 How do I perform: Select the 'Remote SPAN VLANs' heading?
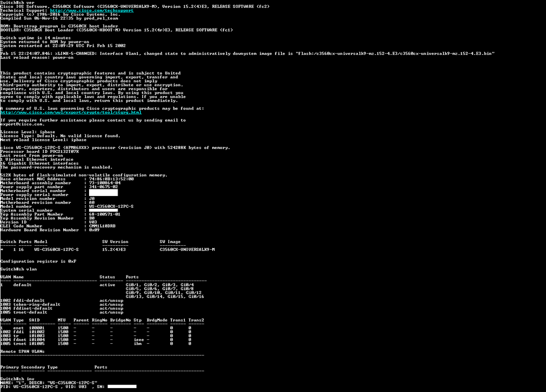click(x=22, y=351)
